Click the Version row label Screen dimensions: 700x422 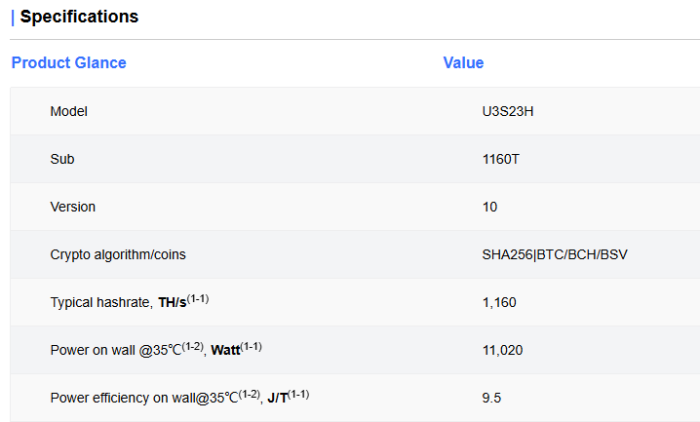[x=73, y=207]
